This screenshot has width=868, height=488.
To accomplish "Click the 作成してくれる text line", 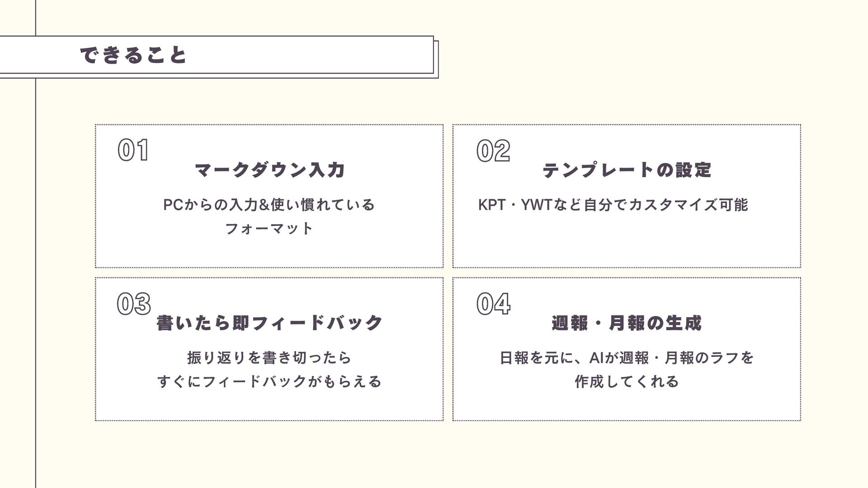I will coord(627,382).
